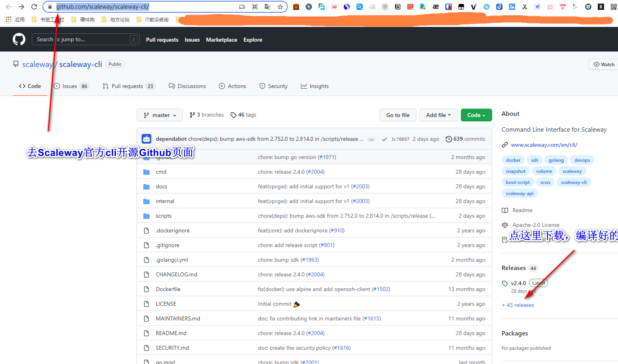The height and width of the screenshot is (364, 618).
Task: Open the v2.4.0 latest release
Action: [518, 283]
